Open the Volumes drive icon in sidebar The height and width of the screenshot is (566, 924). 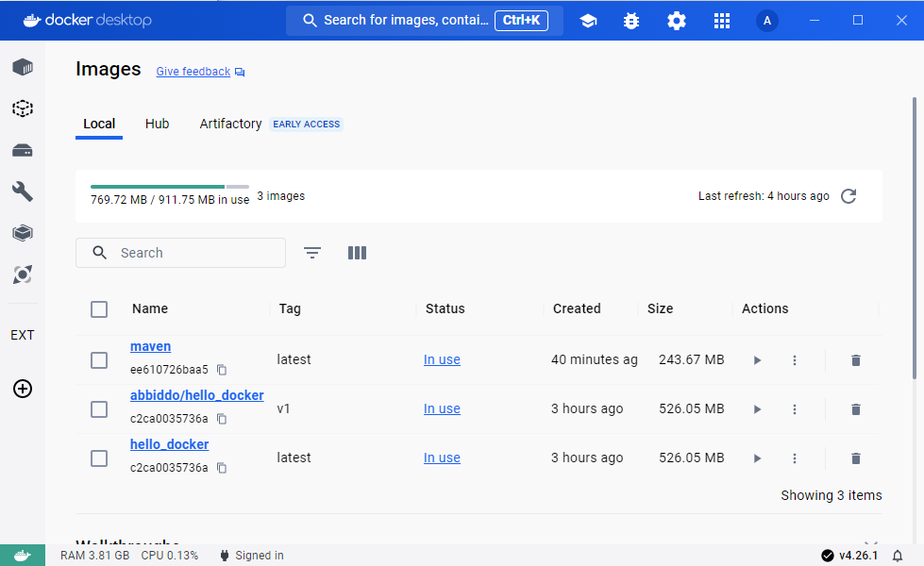coord(23,151)
